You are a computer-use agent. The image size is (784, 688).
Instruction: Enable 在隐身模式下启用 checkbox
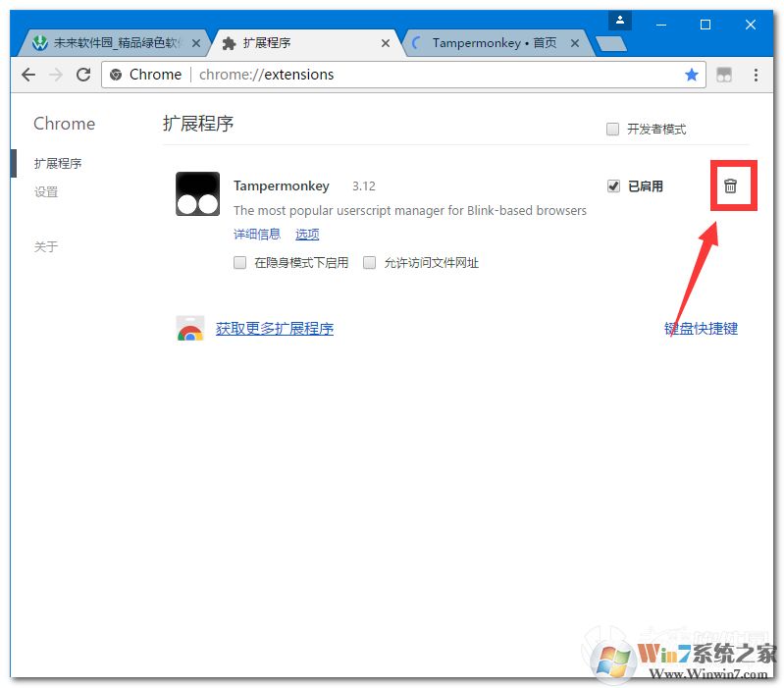[240, 262]
